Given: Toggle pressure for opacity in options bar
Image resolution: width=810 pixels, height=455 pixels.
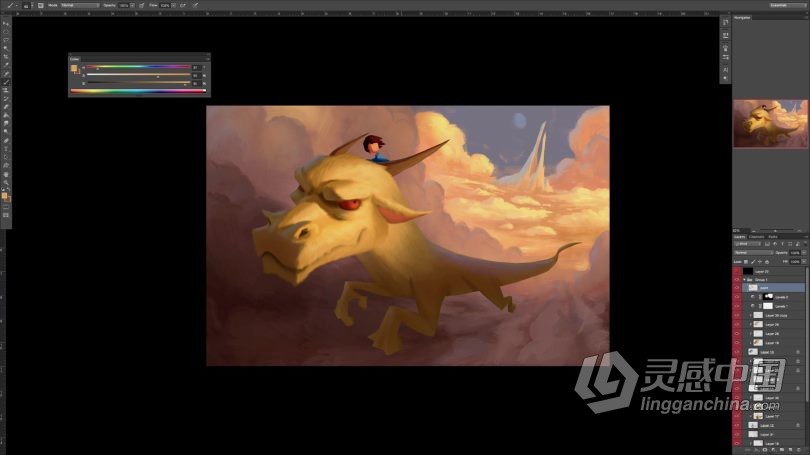Looking at the screenshot, I should click(x=141, y=5).
